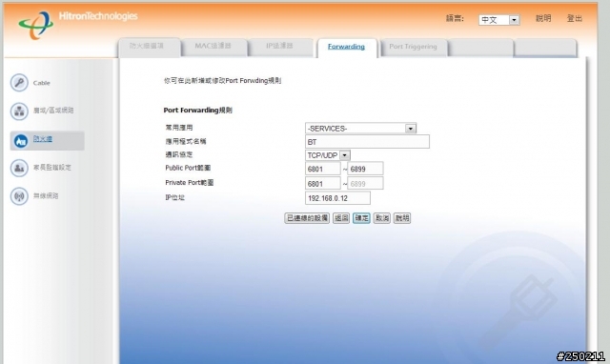Click the connected devices button
The image size is (610, 364).
307,218
